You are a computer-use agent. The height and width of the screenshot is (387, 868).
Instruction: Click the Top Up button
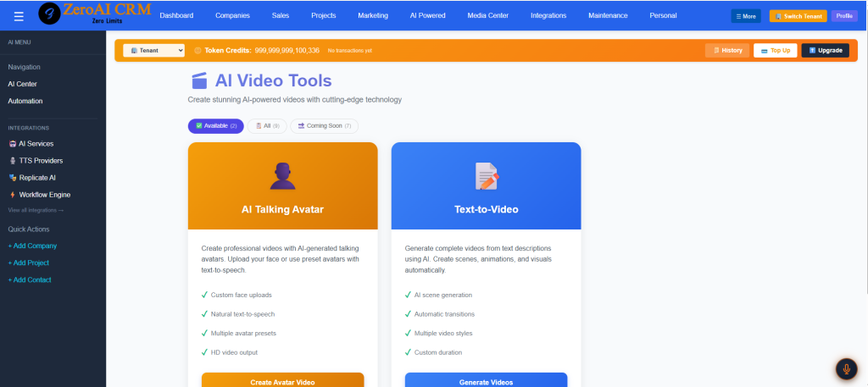776,51
